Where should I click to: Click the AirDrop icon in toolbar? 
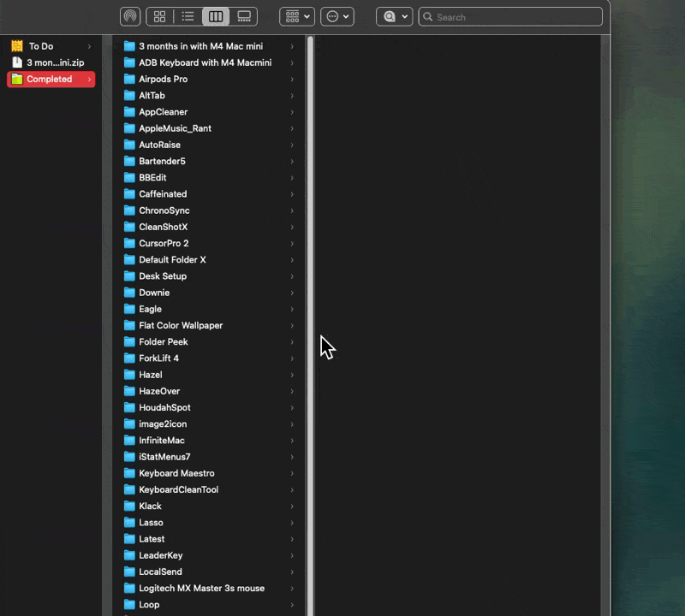click(x=130, y=16)
